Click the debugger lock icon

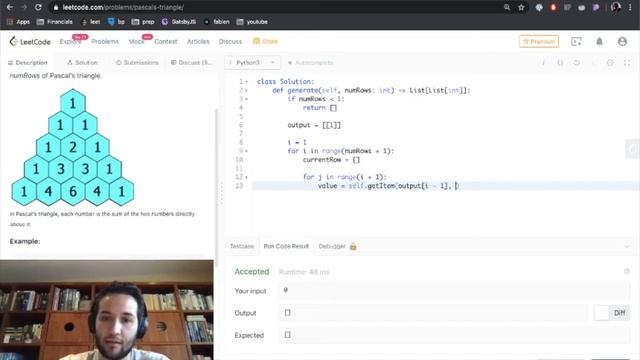[353, 246]
